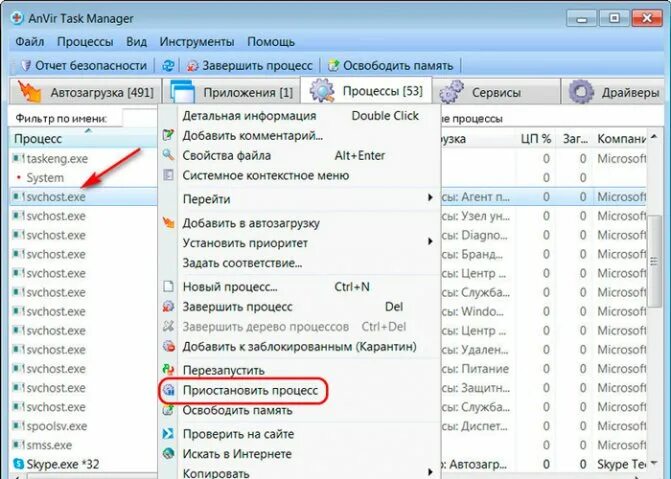This screenshot has width=671, height=479.
Task: Open the Файл menu
Action: coord(30,42)
